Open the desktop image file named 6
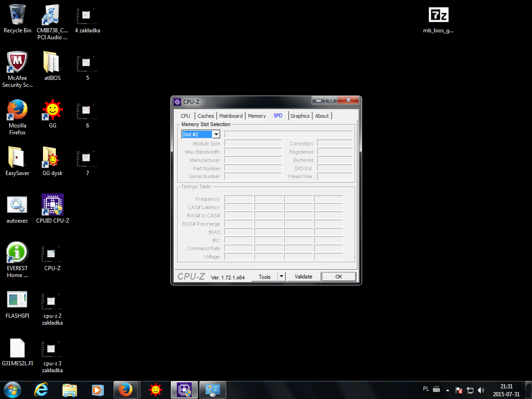The width and height of the screenshot is (532, 399). click(87, 115)
